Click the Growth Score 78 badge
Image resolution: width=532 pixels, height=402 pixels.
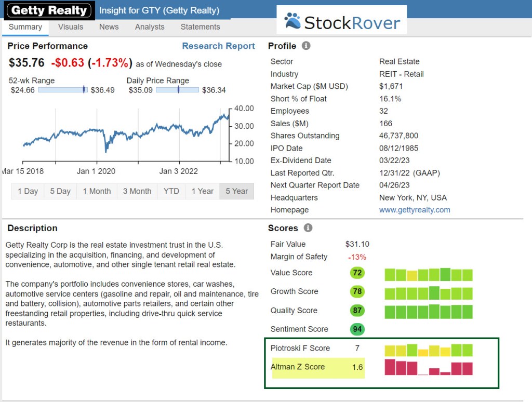(x=357, y=291)
